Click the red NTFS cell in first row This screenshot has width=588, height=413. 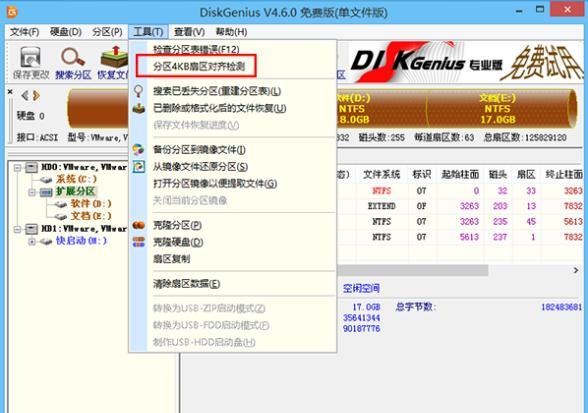click(x=382, y=191)
